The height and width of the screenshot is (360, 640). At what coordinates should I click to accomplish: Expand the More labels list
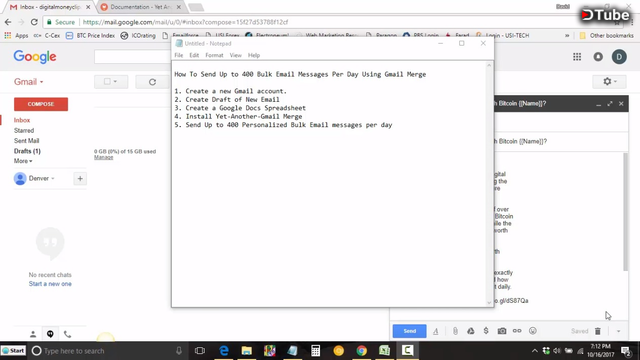pos(23,161)
